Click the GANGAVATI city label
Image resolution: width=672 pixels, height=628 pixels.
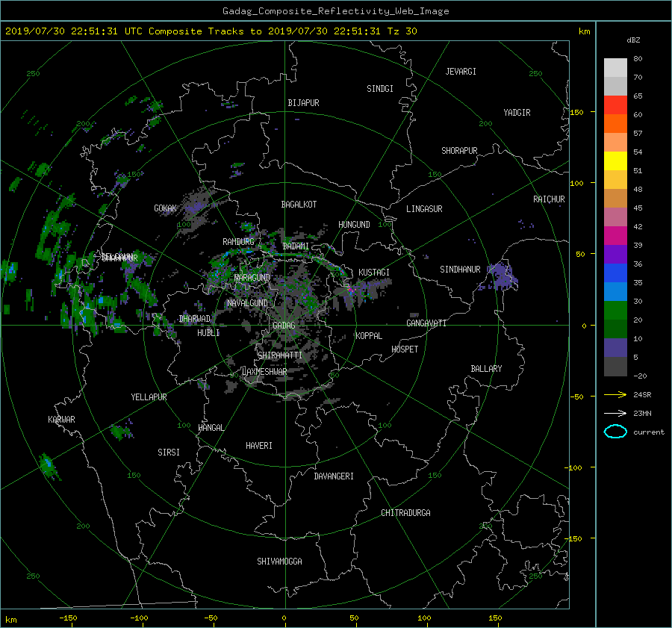[426, 323]
